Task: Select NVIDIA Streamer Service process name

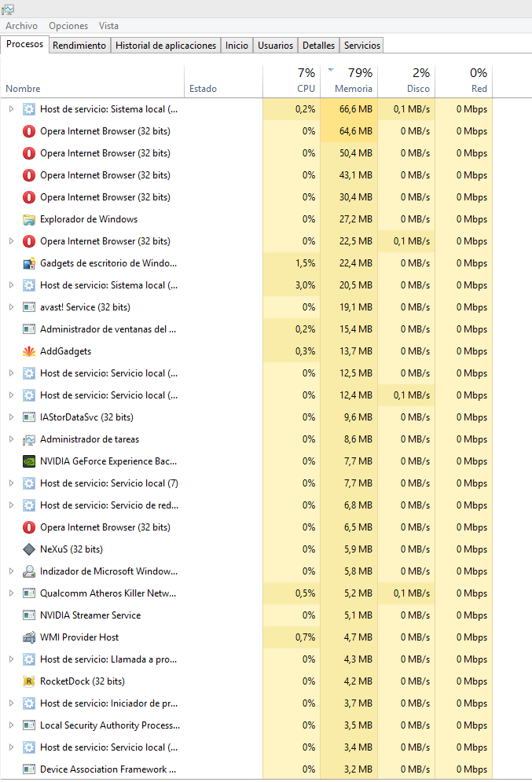Action: pyautogui.click(x=90, y=615)
